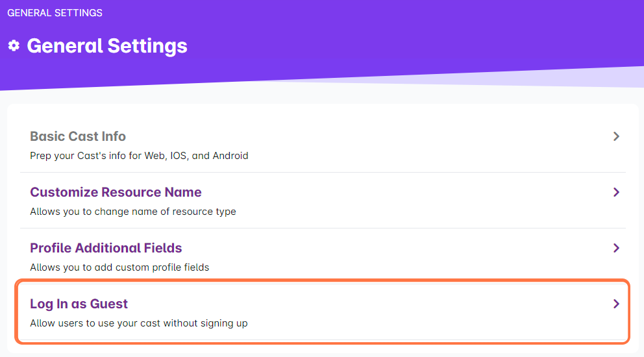644x357 pixels.
Task: Click the word "Android" in Basic Cast description
Action: [230, 156]
